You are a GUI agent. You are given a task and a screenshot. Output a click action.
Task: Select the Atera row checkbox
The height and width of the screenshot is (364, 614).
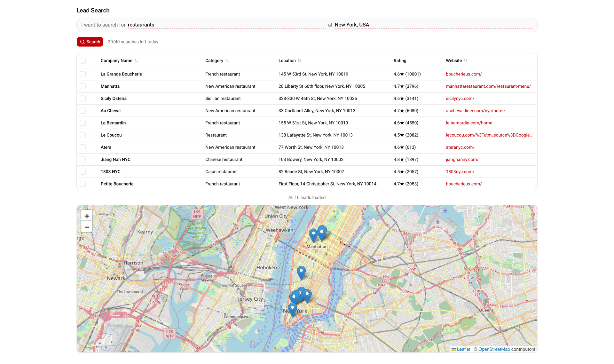(x=83, y=147)
